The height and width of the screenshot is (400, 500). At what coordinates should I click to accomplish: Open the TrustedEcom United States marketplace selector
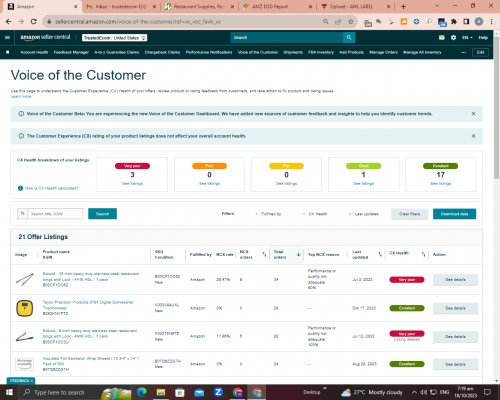coord(115,38)
